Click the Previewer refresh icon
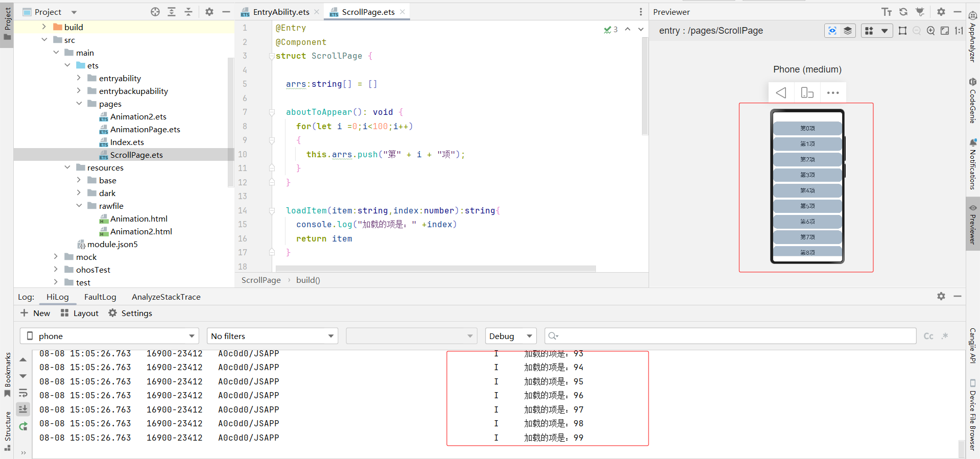The height and width of the screenshot is (459, 980). (903, 12)
